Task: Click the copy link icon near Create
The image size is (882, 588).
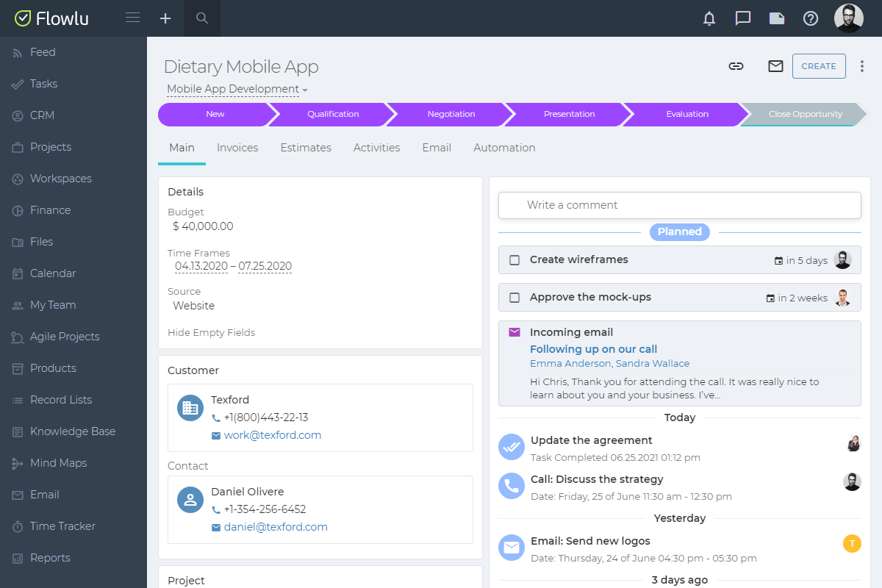Action: click(736, 66)
